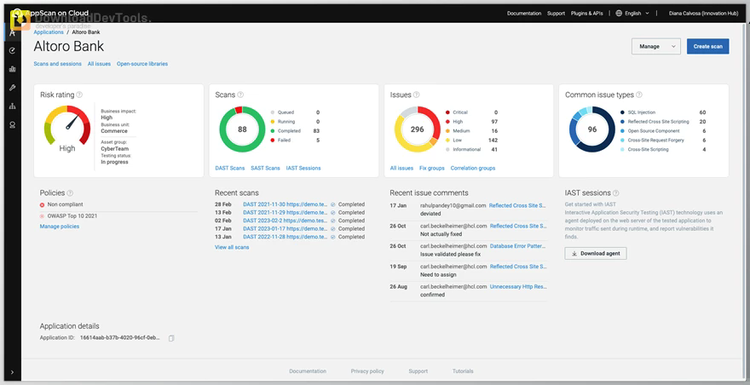Screen dimensions: 750x385
Task: Open the View all scans link
Action: [x=232, y=247]
